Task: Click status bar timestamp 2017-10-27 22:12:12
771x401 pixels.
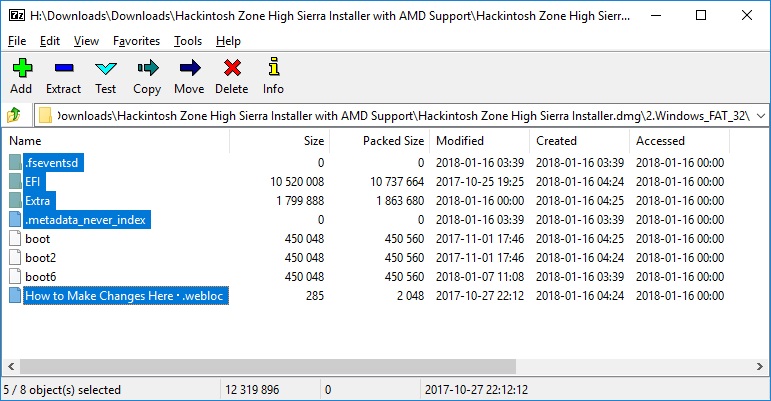Action: pyautogui.click(x=476, y=390)
